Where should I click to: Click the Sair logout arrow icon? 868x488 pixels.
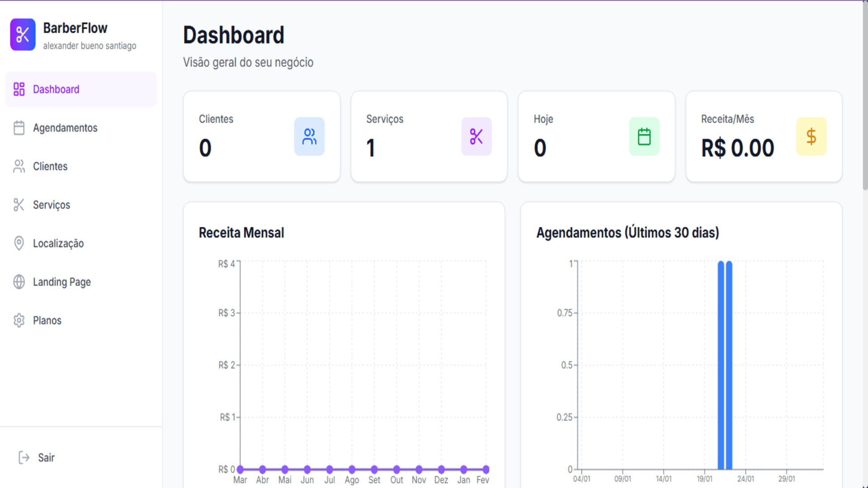[x=24, y=458]
